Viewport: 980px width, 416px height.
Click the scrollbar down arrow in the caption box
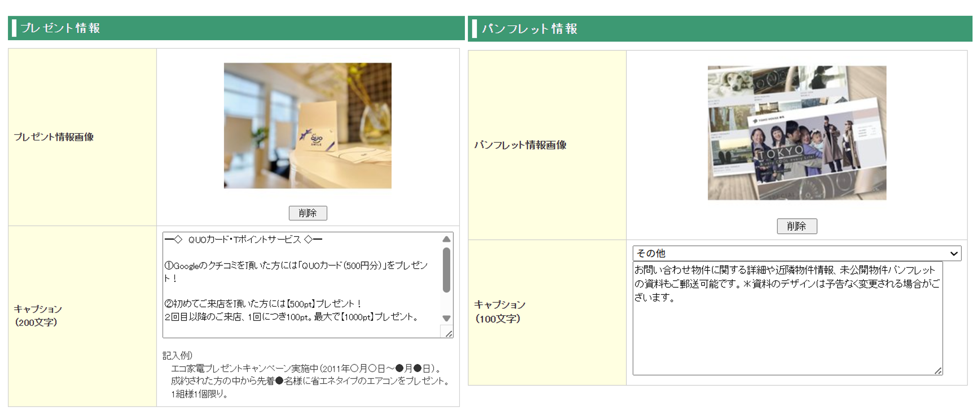point(446,319)
